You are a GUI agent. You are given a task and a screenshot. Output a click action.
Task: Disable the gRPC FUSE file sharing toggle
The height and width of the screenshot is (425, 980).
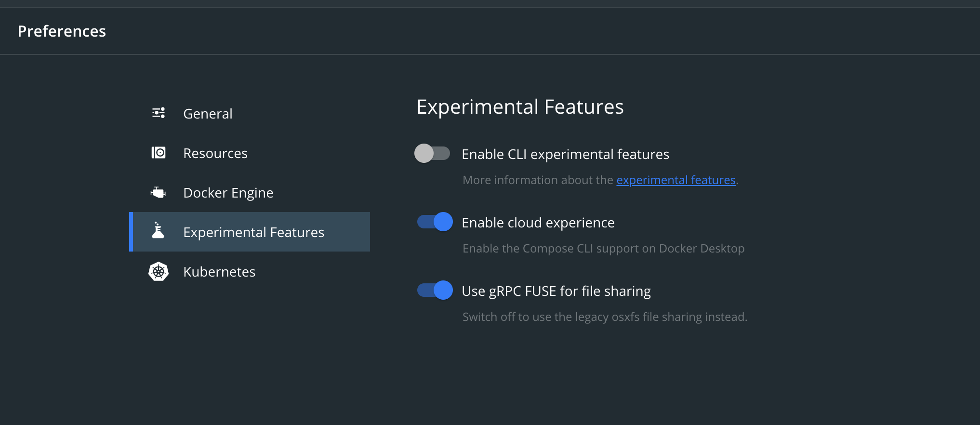(x=435, y=291)
